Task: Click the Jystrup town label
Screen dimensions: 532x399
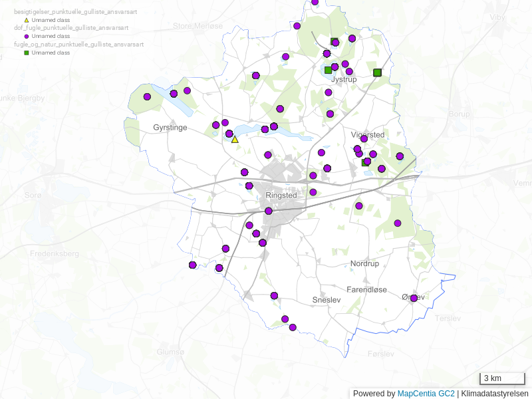Action: pos(344,79)
